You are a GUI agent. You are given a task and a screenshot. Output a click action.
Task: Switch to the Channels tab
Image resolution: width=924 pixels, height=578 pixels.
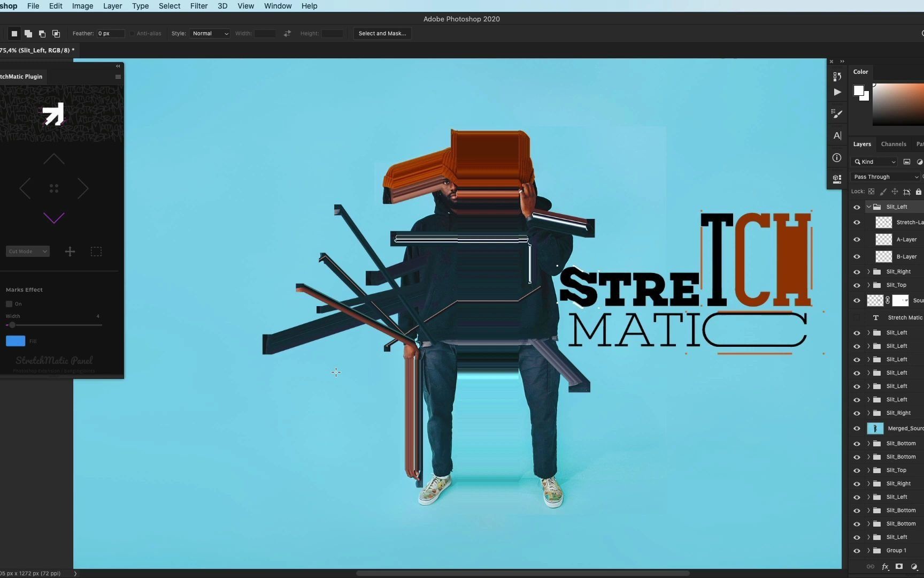tap(893, 143)
